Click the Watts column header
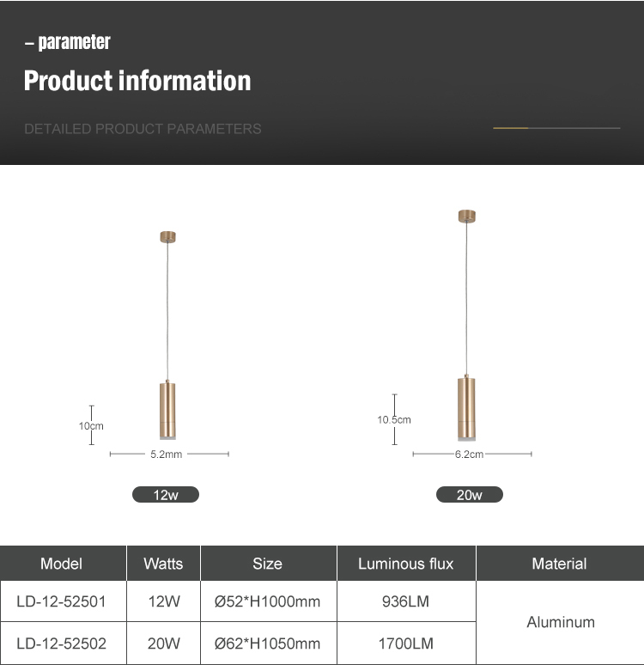The height and width of the screenshot is (665, 644). click(163, 564)
